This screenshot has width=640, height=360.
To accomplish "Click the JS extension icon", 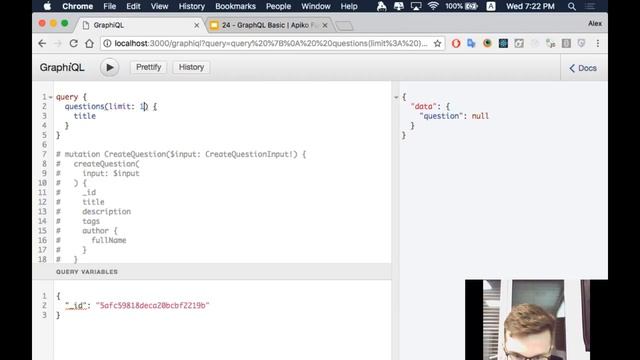I will [x=551, y=43].
